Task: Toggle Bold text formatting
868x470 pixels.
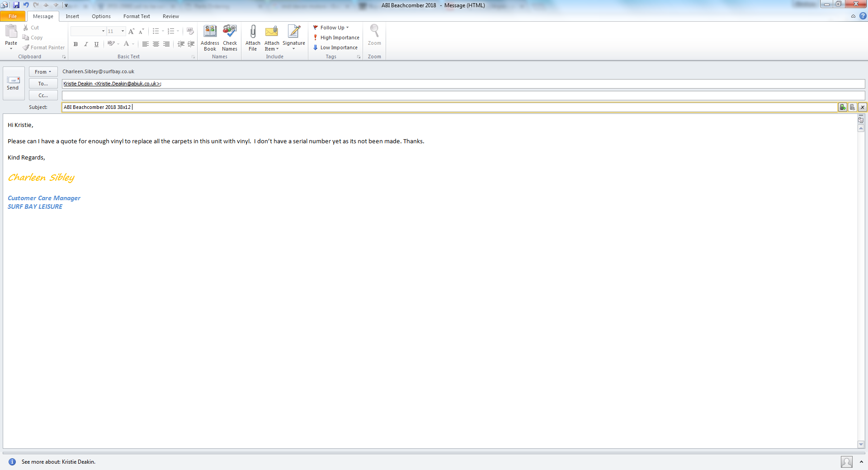Action: click(75, 44)
